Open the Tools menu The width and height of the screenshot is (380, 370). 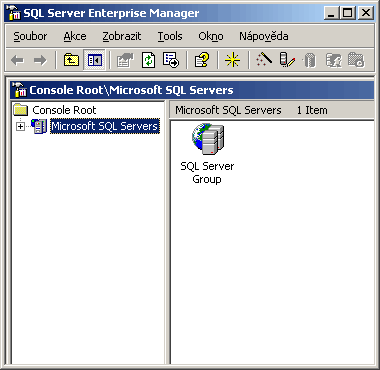pyautogui.click(x=170, y=36)
